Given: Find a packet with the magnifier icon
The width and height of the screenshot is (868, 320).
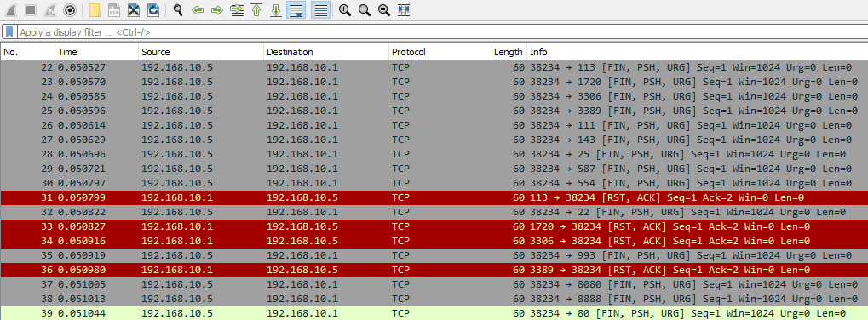Looking at the screenshot, I should click(x=178, y=10).
